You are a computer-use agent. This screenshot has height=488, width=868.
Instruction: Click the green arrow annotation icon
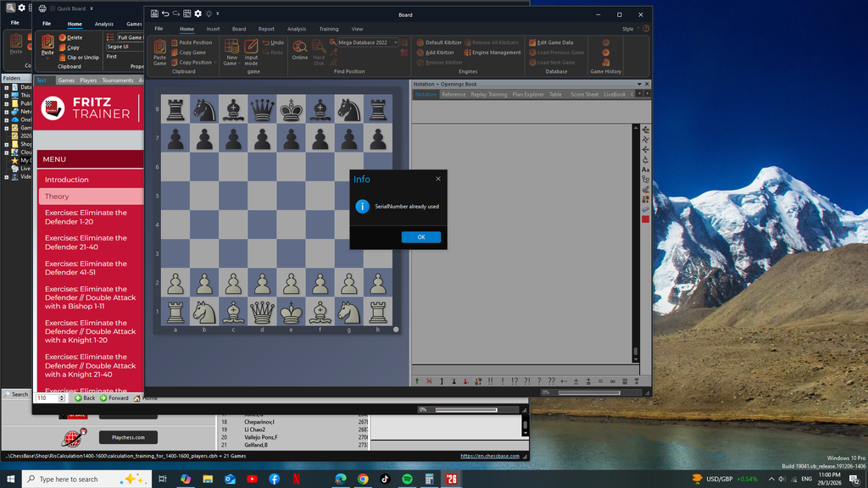pyautogui.click(x=417, y=381)
